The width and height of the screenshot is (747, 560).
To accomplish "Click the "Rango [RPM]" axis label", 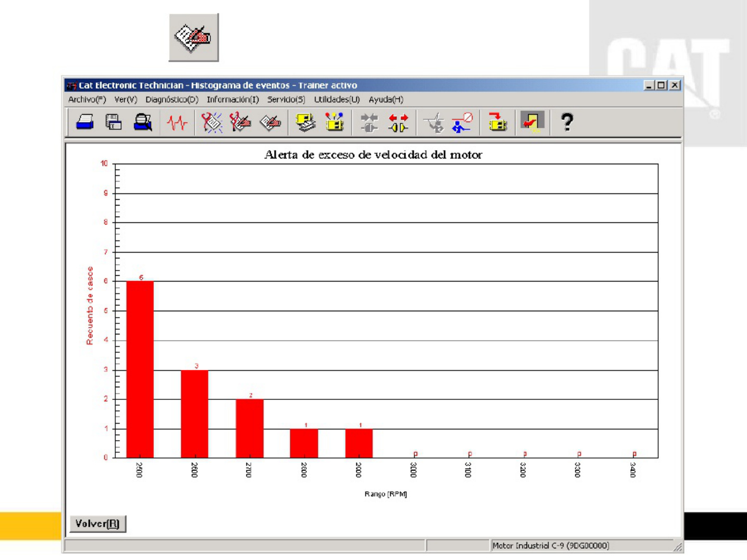I will pos(386,494).
